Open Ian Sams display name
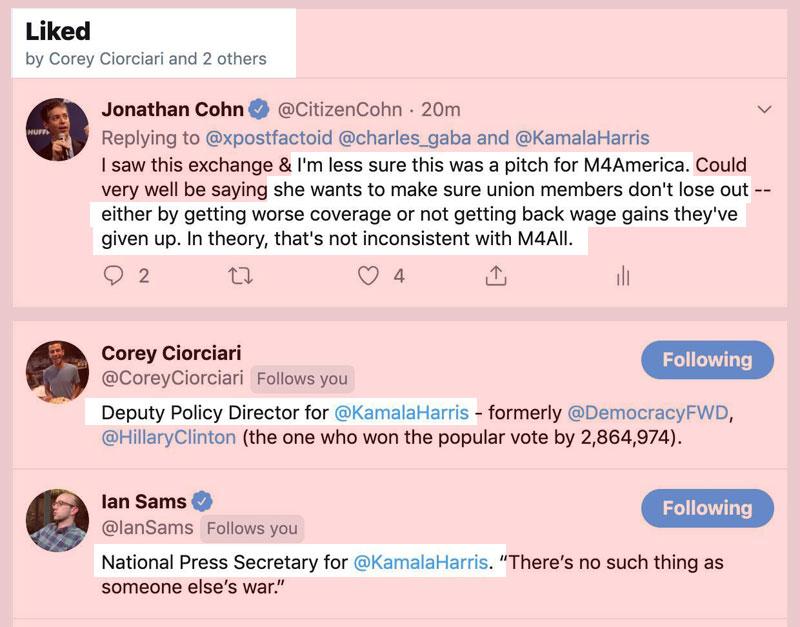The width and height of the screenshot is (800, 627). [144, 501]
